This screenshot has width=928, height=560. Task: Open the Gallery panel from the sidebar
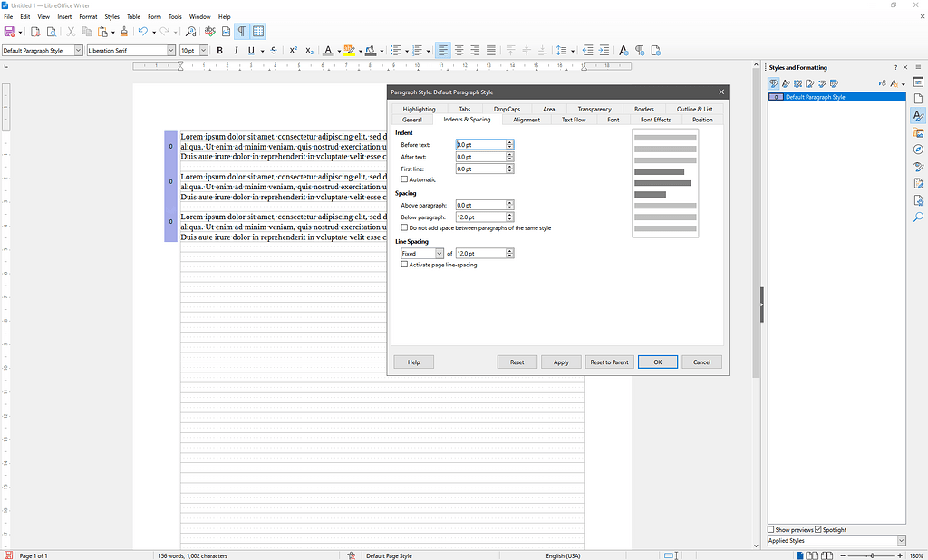tap(919, 132)
